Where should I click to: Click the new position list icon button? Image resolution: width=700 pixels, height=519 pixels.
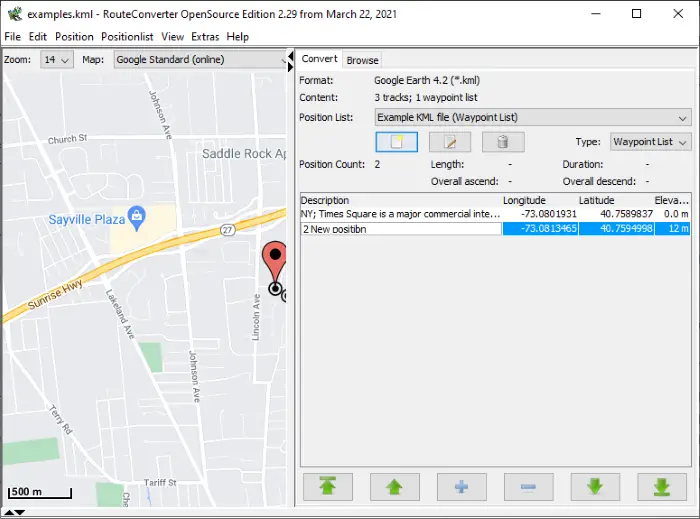[396, 142]
